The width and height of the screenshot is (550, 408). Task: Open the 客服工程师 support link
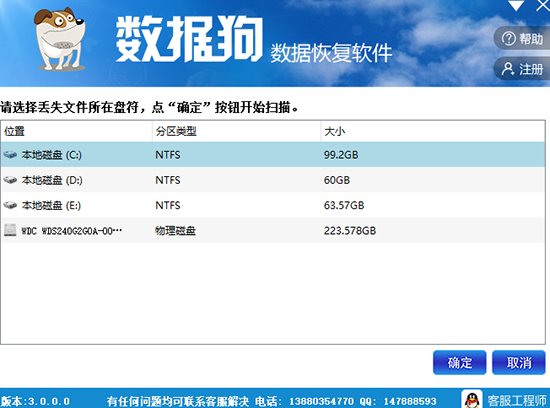(517, 400)
